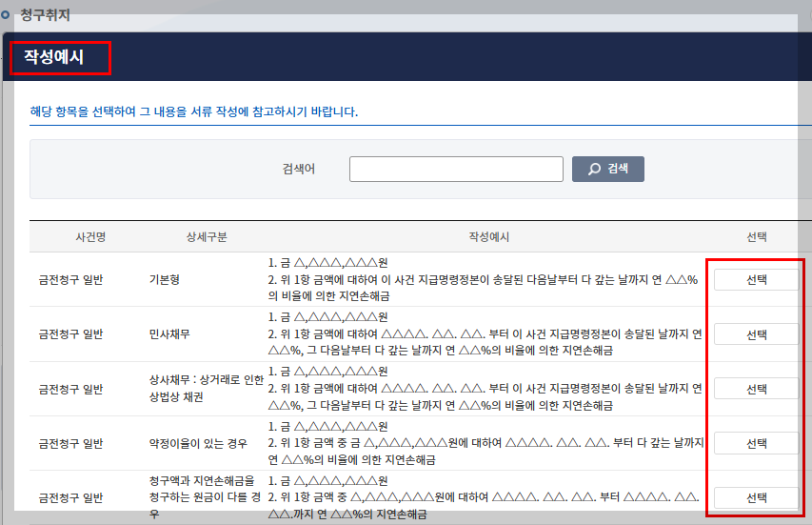812x525 pixels.
Task: Click the 검색어 search input field
Action: (x=456, y=169)
